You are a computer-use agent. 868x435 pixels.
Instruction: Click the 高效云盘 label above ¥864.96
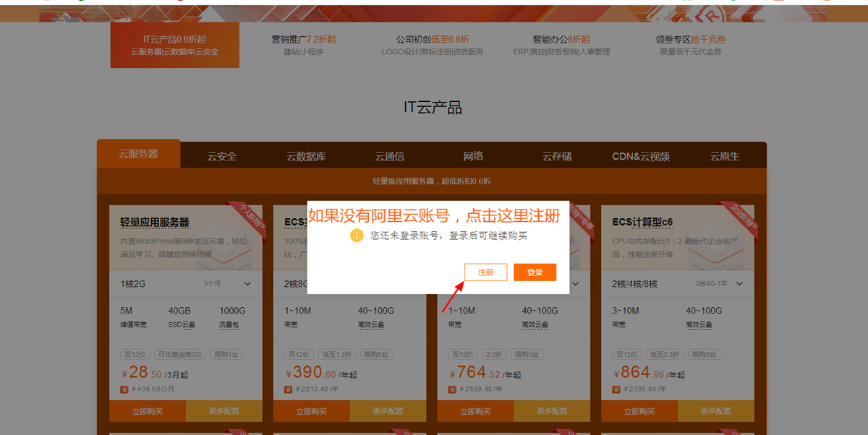[x=699, y=325]
